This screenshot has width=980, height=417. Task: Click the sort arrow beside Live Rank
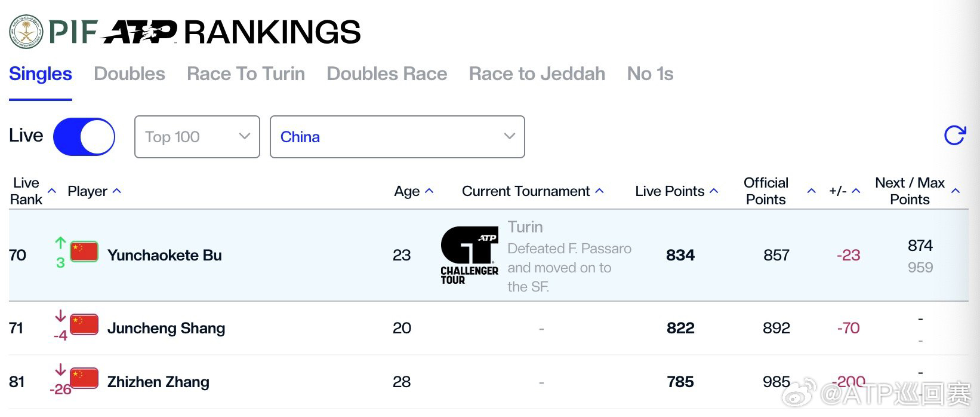point(52,191)
